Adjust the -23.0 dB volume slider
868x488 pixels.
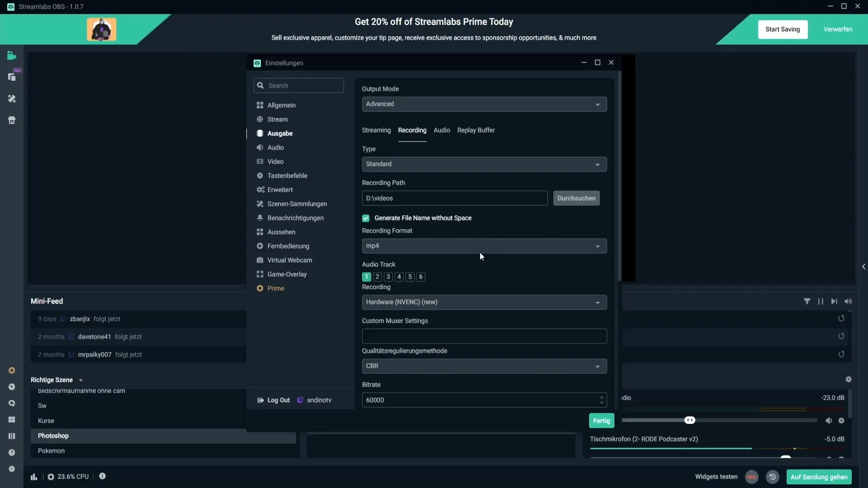[x=689, y=420]
